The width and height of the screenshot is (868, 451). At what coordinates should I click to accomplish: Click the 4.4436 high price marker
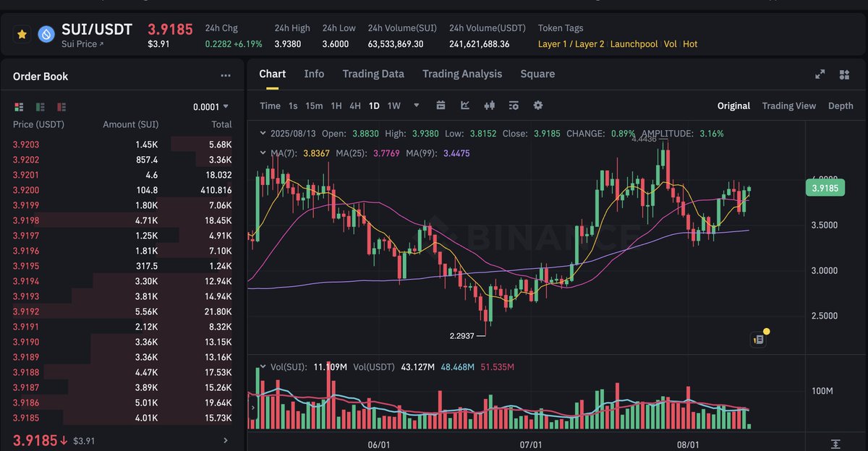(644, 139)
